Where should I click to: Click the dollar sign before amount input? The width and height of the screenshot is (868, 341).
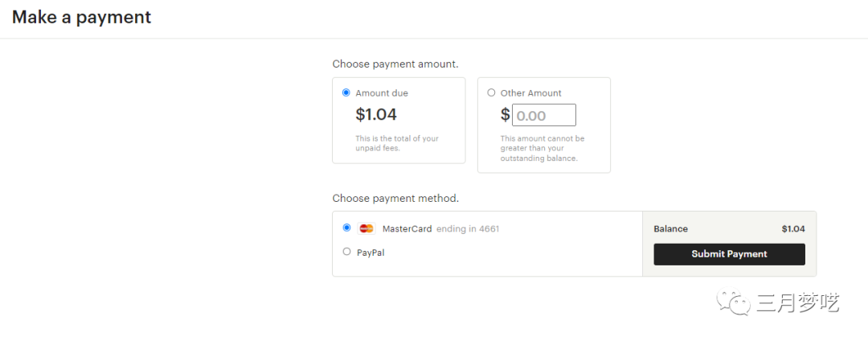pyautogui.click(x=505, y=115)
